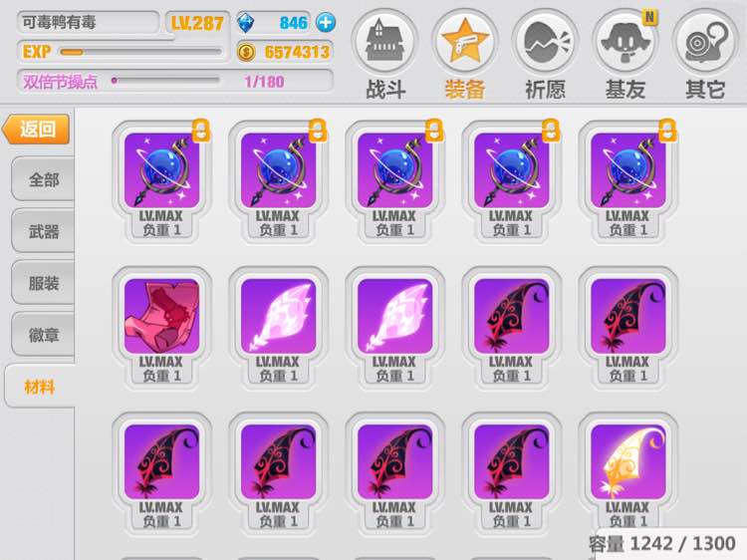Image resolution: width=747 pixels, height=560 pixels.
Task: Click the gold coin currency icon
Action: (x=246, y=52)
